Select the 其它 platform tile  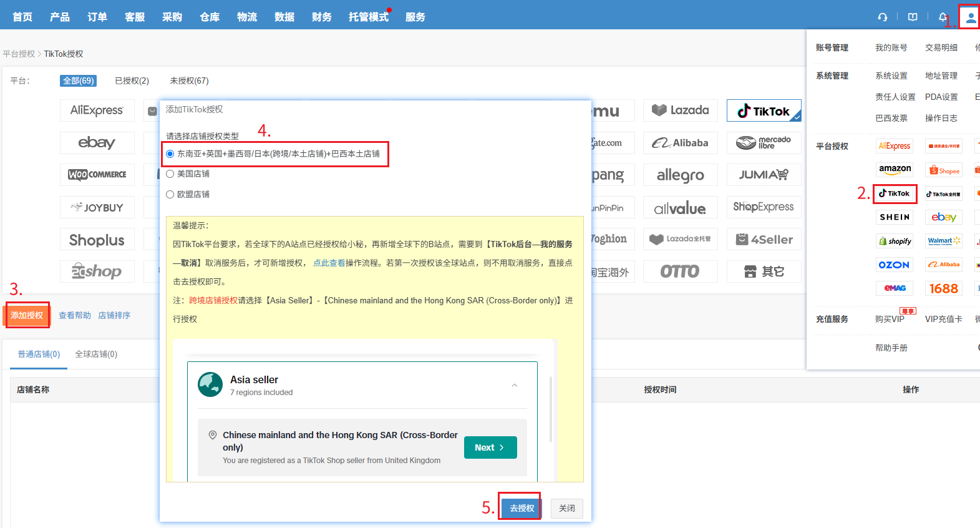click(764, 271)
